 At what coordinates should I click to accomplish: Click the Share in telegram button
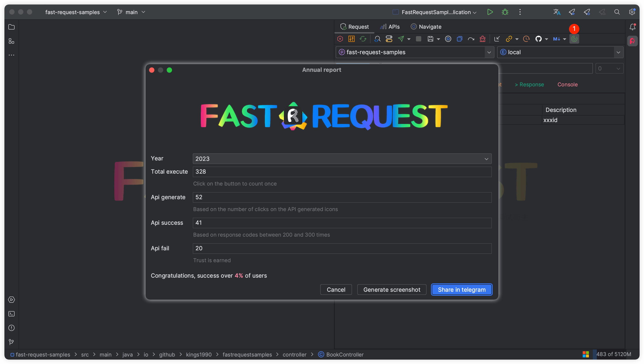[461, 290]
